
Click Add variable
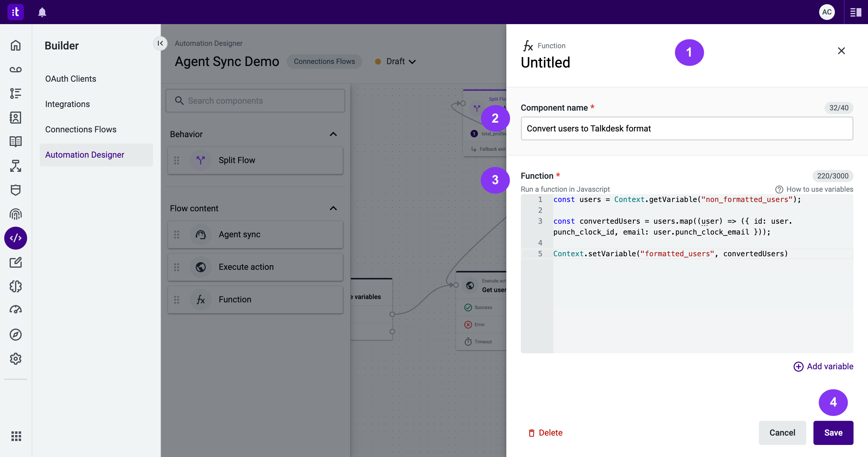(823, 366)
